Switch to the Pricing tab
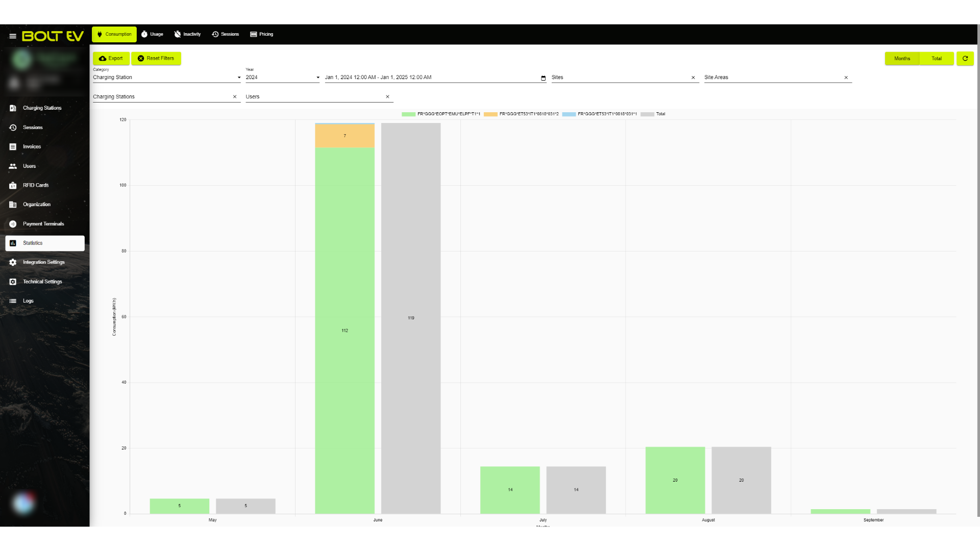 tap(261, 34)
